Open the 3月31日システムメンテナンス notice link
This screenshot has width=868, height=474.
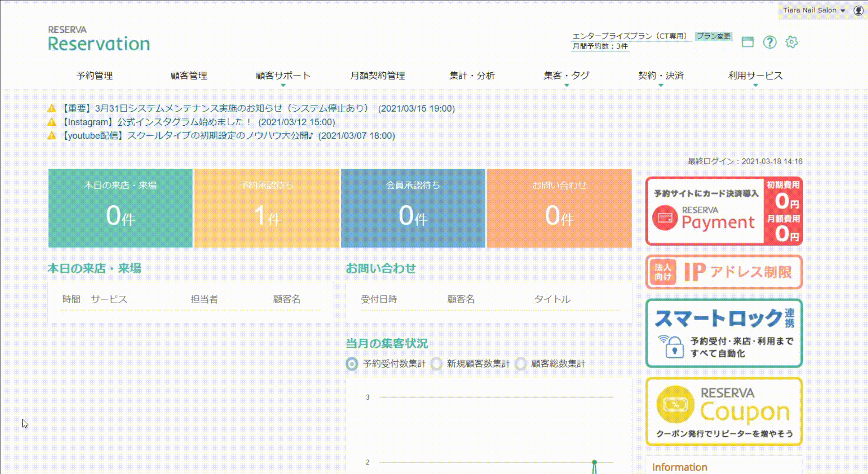(x=258, y=109)
